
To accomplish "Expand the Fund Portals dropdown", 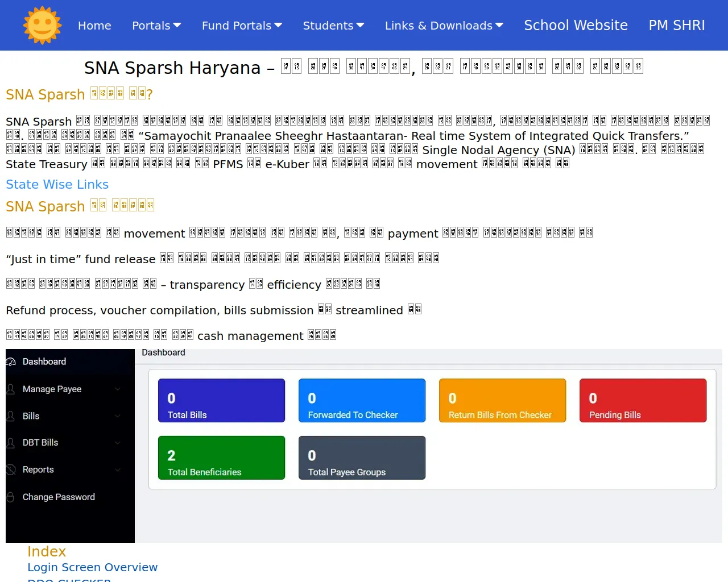I will click(242, 26).
